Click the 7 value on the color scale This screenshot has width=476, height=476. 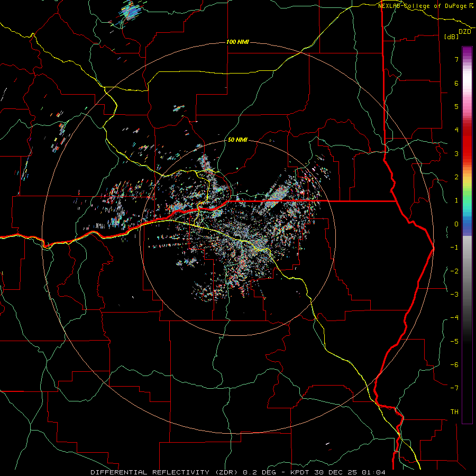point(456,59)
